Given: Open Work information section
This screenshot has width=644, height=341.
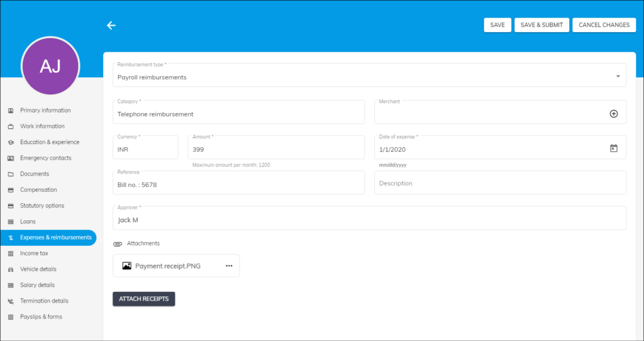Looking at the screenshot, I should tap(42, 126).
